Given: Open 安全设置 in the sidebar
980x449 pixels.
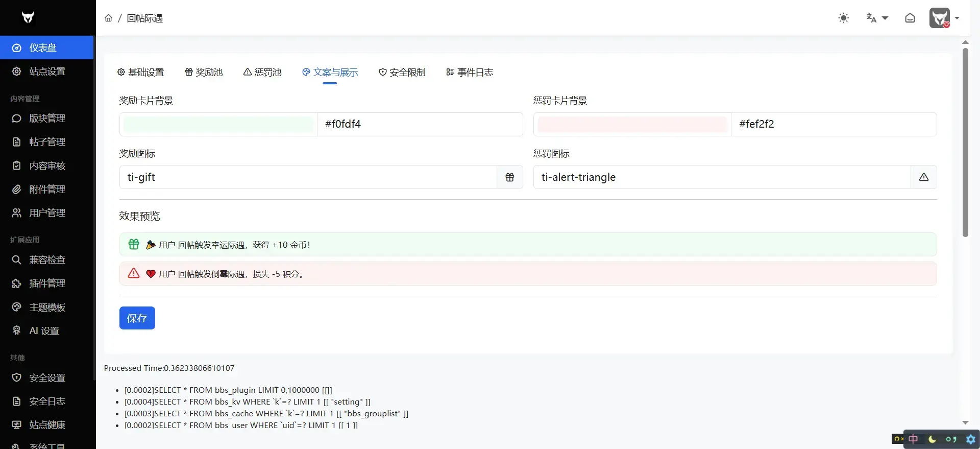Looking at the screenshot, I should 47,378.
